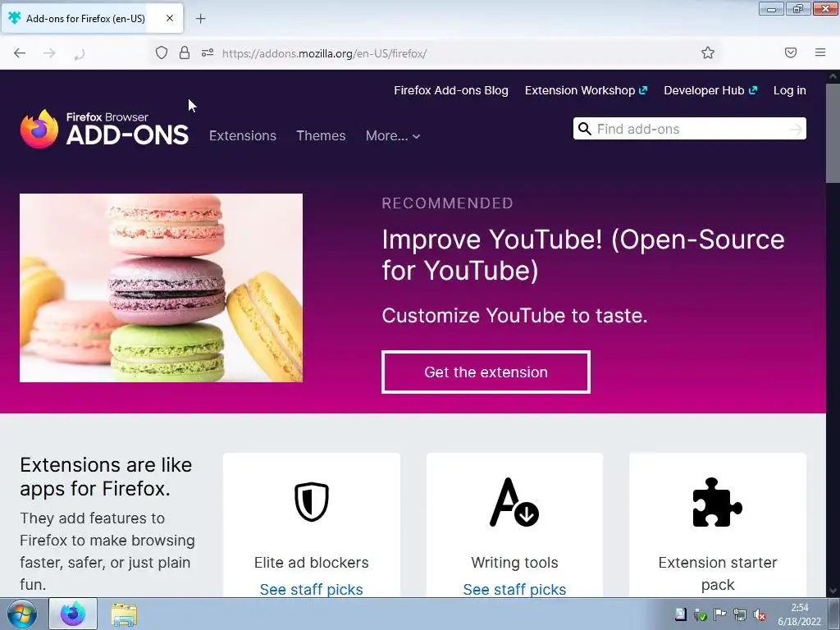Open the Firefox Add-ons Blog link

point(451,90)
